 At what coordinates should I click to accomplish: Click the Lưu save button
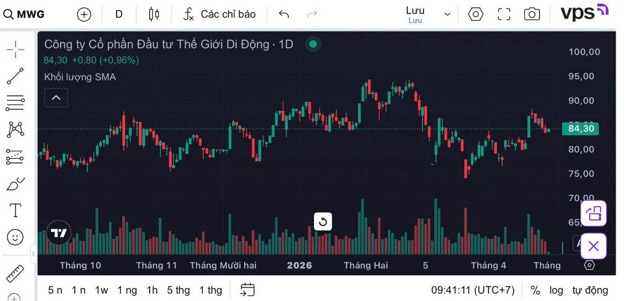pos(415,14)
